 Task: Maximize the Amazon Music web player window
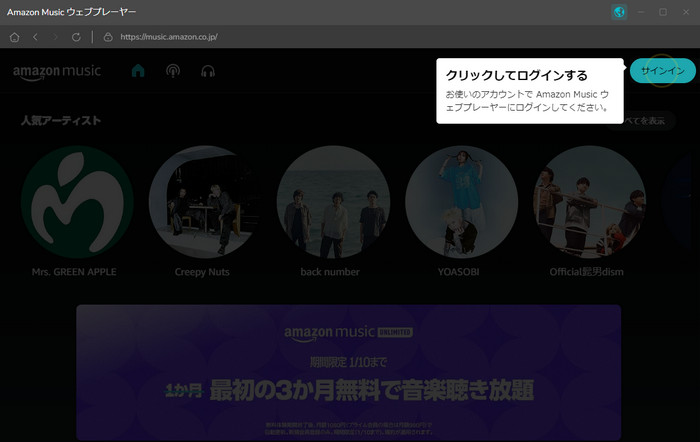(x=663, y=12)
